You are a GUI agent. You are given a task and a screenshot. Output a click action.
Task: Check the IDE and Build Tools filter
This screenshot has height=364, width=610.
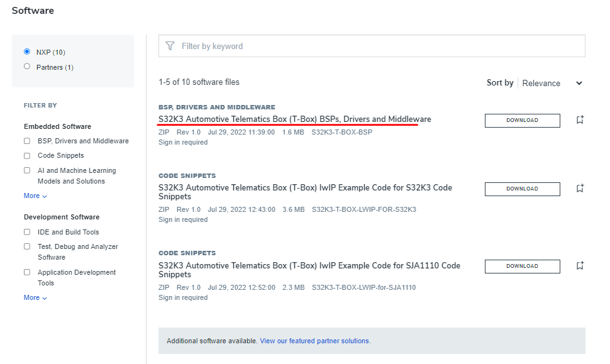pyautogui.click(x=27, y=232)
